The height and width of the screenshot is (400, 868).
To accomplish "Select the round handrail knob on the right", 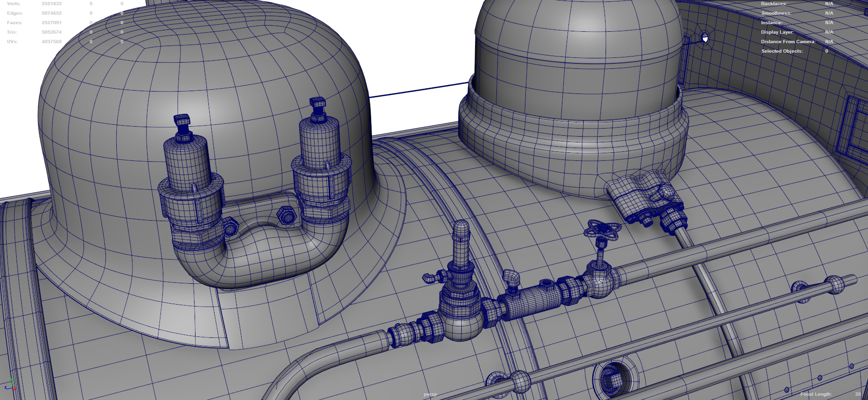I will coord(835,284).
